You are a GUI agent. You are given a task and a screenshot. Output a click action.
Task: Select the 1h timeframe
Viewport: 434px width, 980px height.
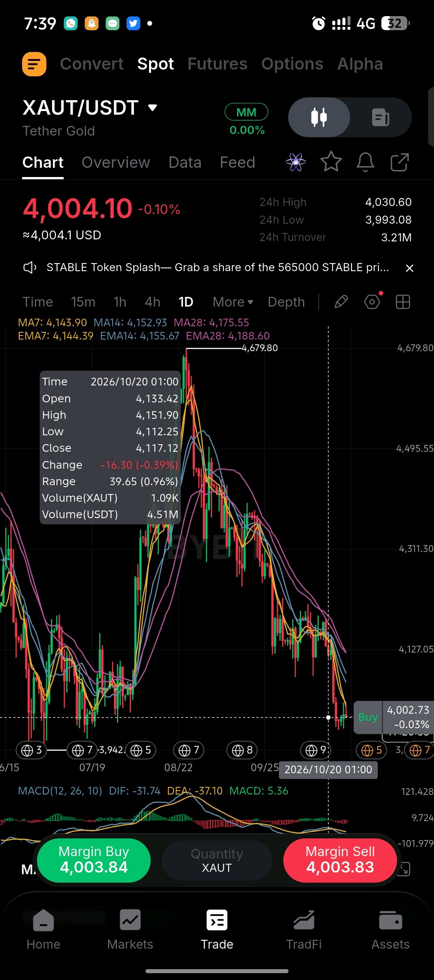pyautogui.click(x=120, y=302)
